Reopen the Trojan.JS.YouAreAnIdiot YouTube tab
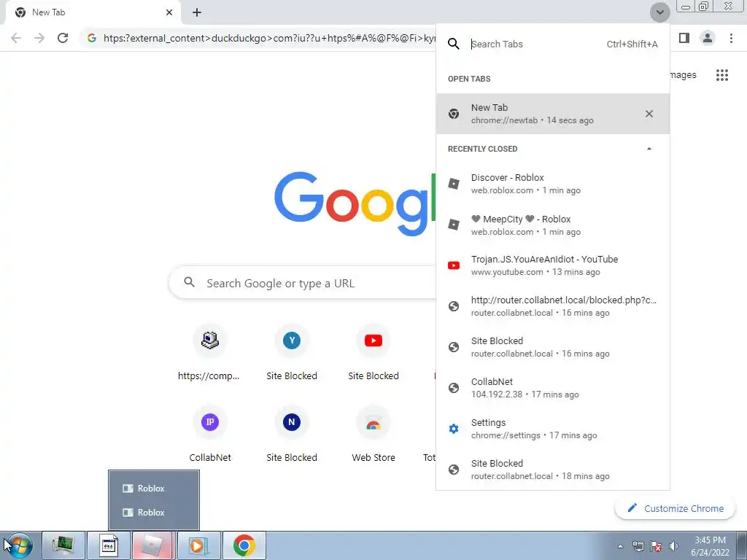 553,265
